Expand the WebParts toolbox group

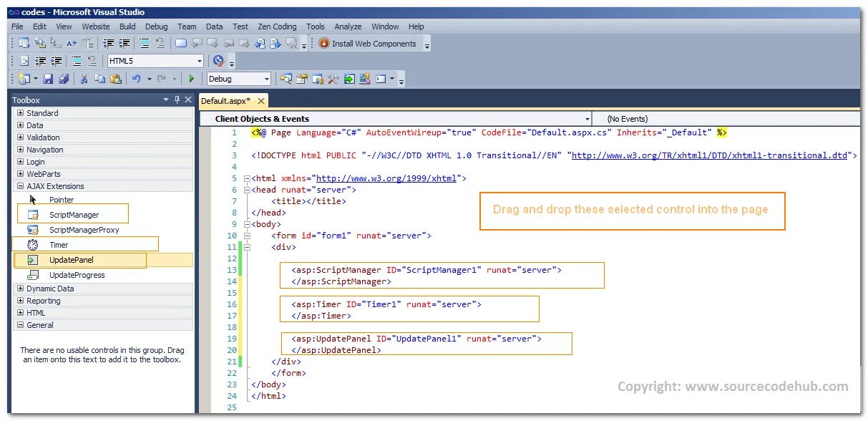(x=20, y=174)
